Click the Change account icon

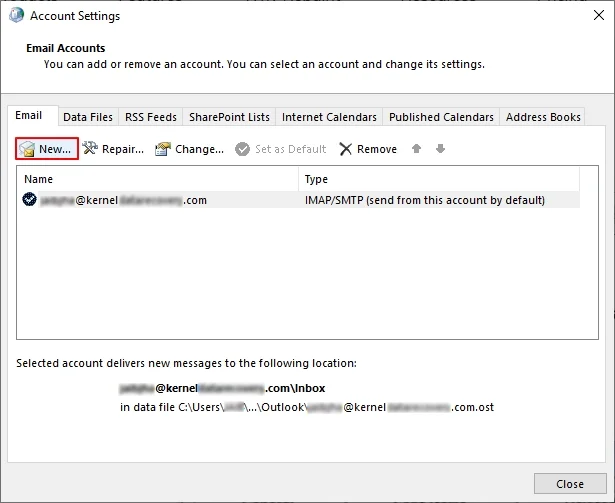pyautogui.click(x=163, y=149)
